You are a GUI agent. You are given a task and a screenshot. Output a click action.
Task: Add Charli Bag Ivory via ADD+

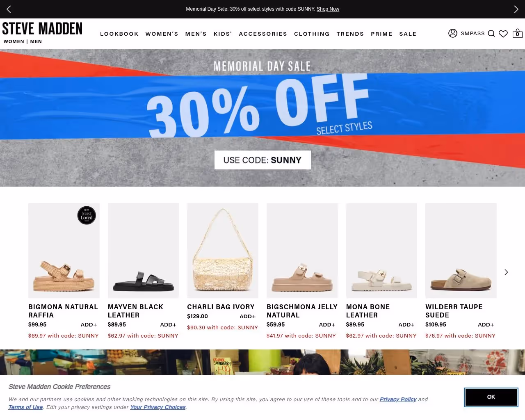click(248, 316)
